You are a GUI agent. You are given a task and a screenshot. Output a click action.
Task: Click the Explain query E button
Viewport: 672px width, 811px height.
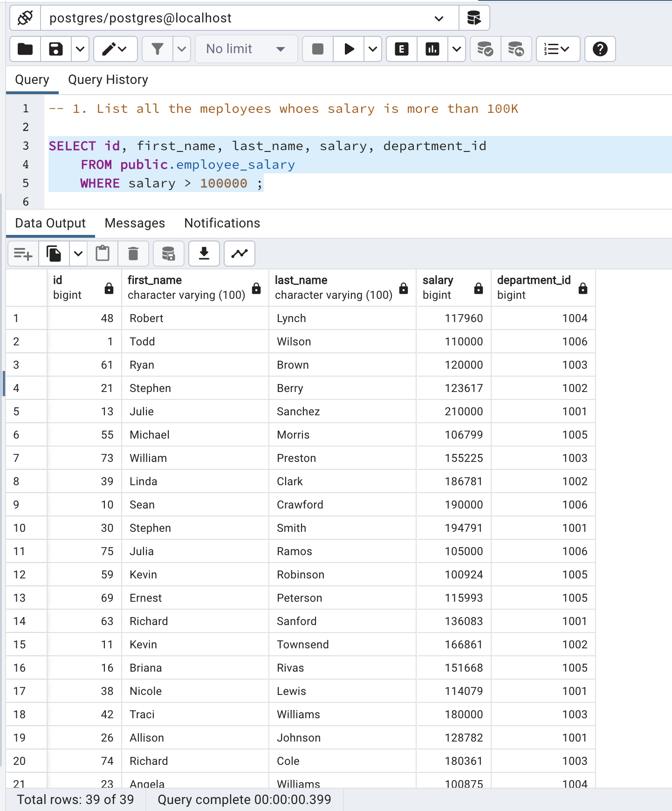pyautogui.click(x=401, y=49)
